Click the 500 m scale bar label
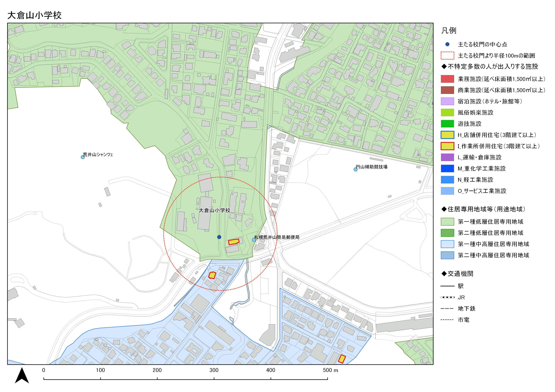This screenshot has height=392, width=555. [330, 370]
